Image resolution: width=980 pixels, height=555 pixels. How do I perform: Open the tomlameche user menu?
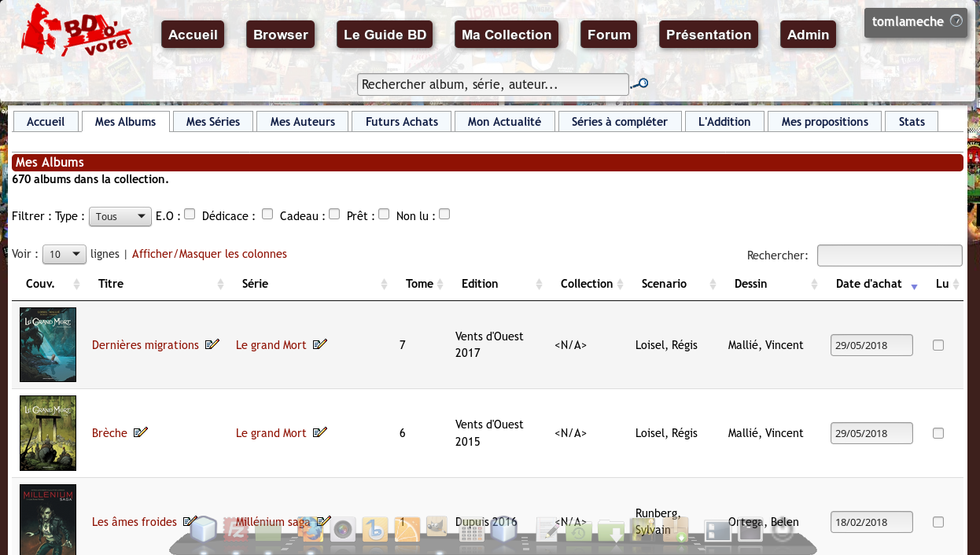click(x=916, y=22)
